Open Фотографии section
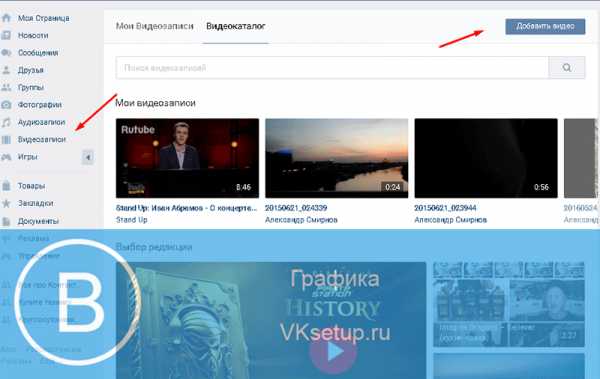600x379 pixels. 40,105
